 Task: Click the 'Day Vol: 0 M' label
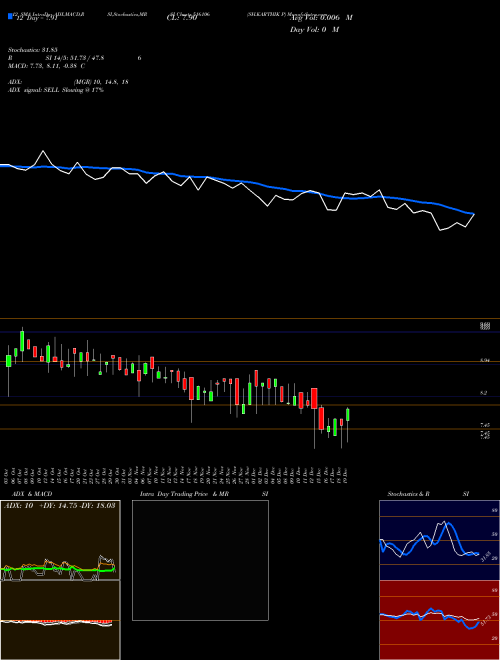(314, 30)
